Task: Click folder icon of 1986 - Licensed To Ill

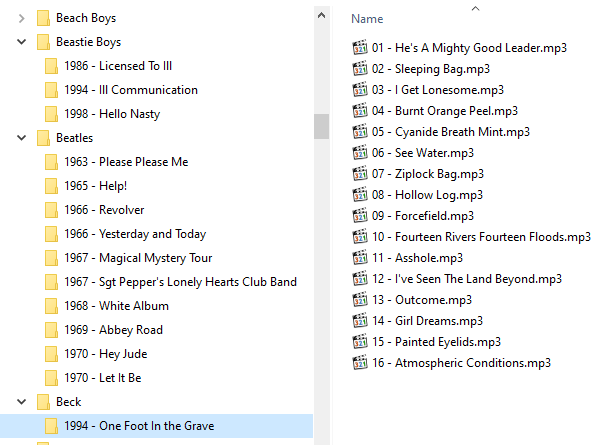Action: pyautogui.click(x=51, y=66)
